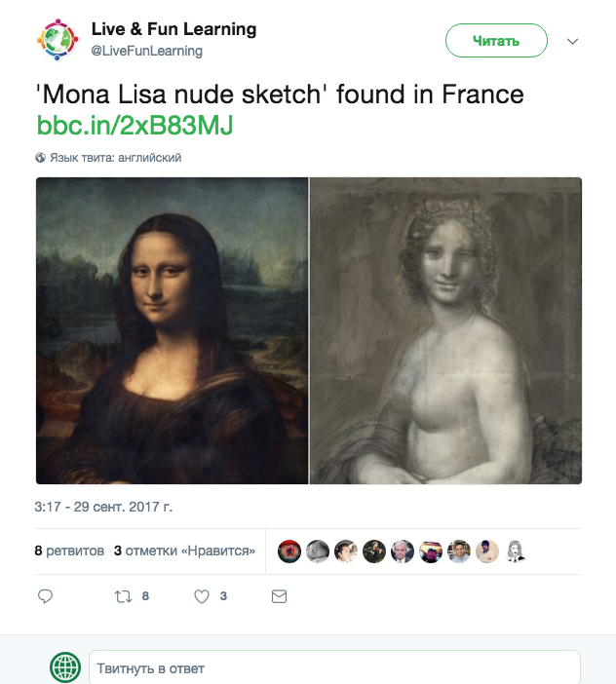Click the @LiveFunLearning handle
Image resolution: width=616 pixels, height=684 pixels.
(146, 51)
